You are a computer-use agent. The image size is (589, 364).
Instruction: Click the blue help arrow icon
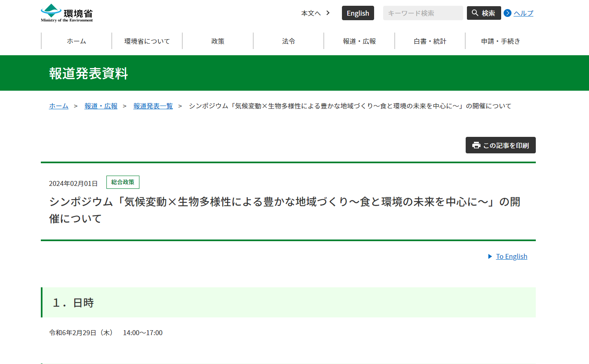tap(508, 13)
